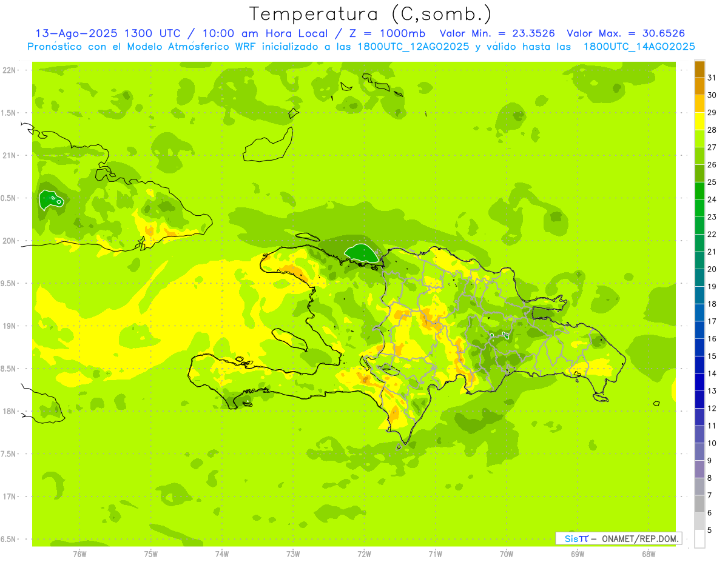Image resolution: width=728 pixels, height=562 pixels.
Task: Click the "17N" latitude label
Action: pos(10,497)
